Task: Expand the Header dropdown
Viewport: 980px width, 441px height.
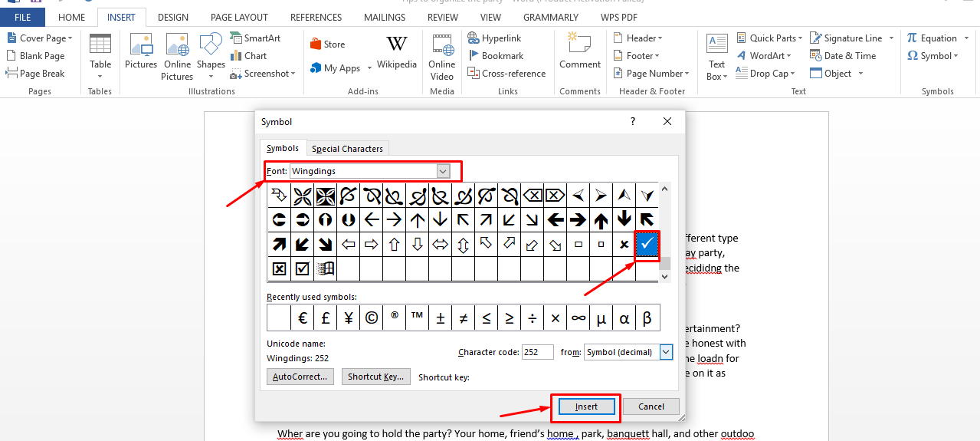Action: [660, 38]
